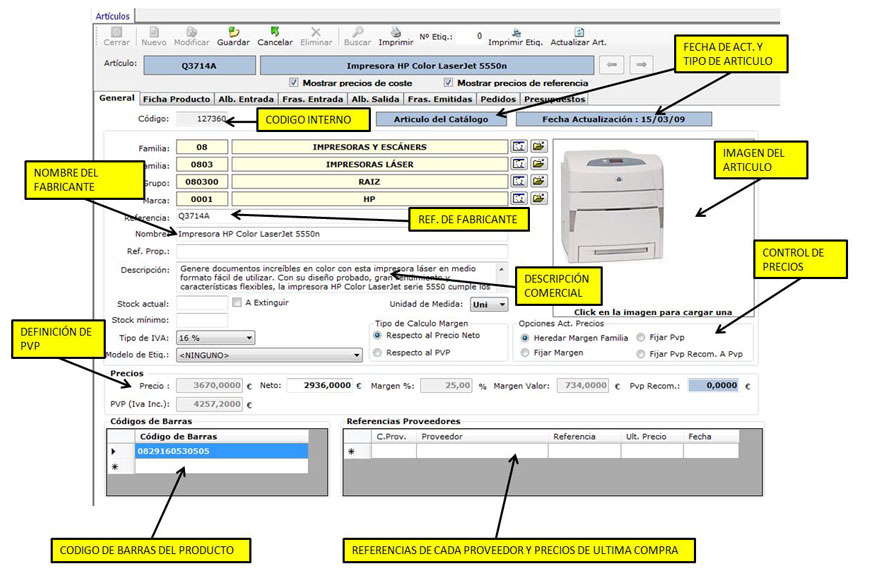The height and width of the screenshot is (570, 870).
Task: Go to next article with right arrow
Action: point(643,65)
